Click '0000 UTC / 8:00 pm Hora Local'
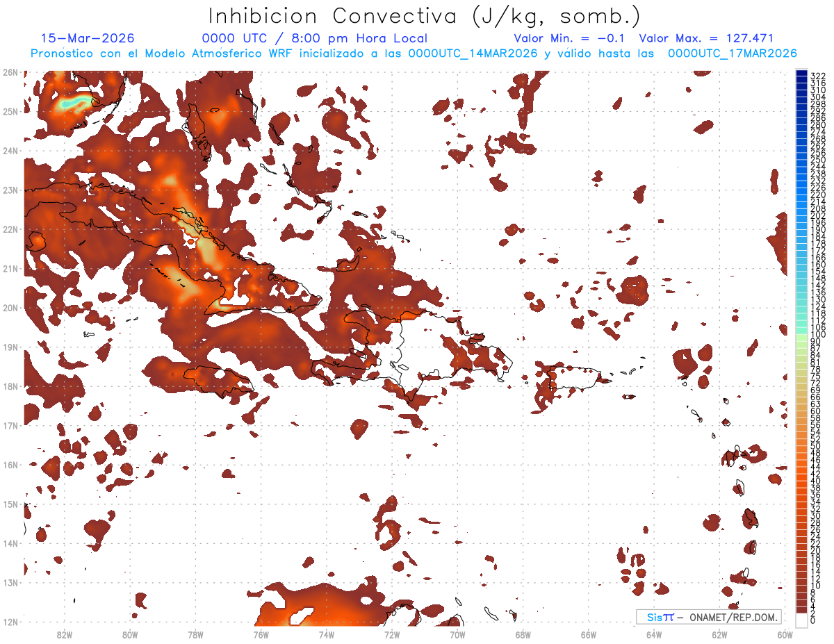The height and width of the screenshot is (644, 834). 314,38
